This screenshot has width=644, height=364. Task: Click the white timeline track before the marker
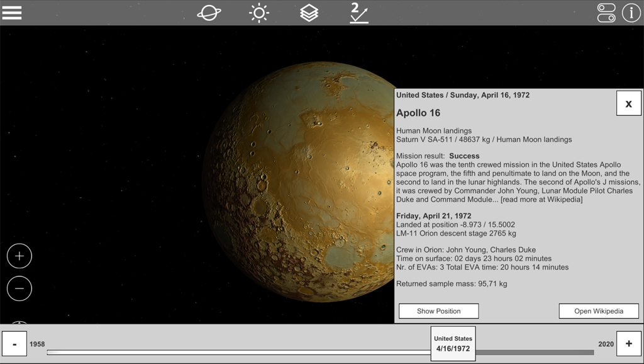point(239,352)
